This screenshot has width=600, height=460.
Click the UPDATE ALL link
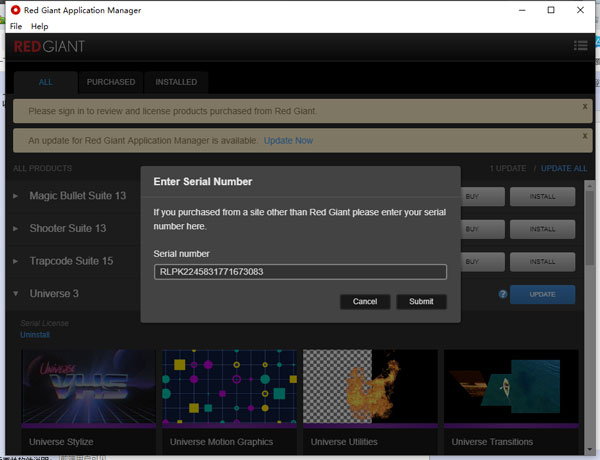pyautogui.click(x=564, y=168)
